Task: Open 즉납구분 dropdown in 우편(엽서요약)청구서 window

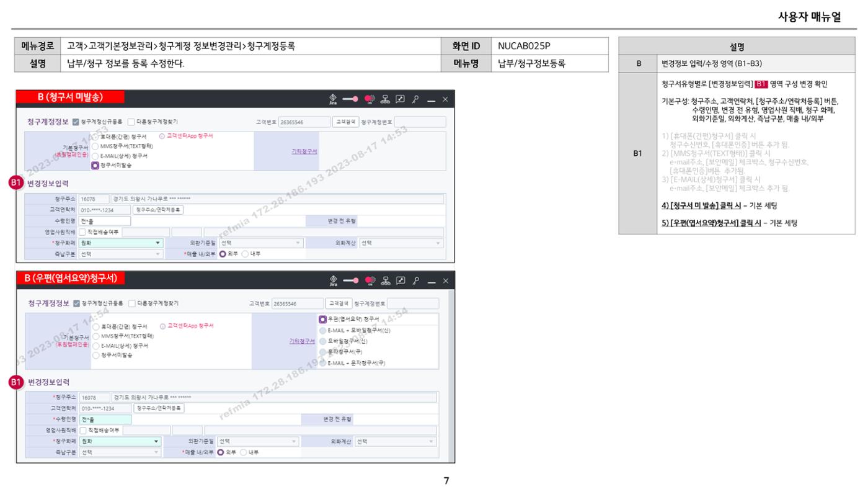Action: tap(121, 452)
